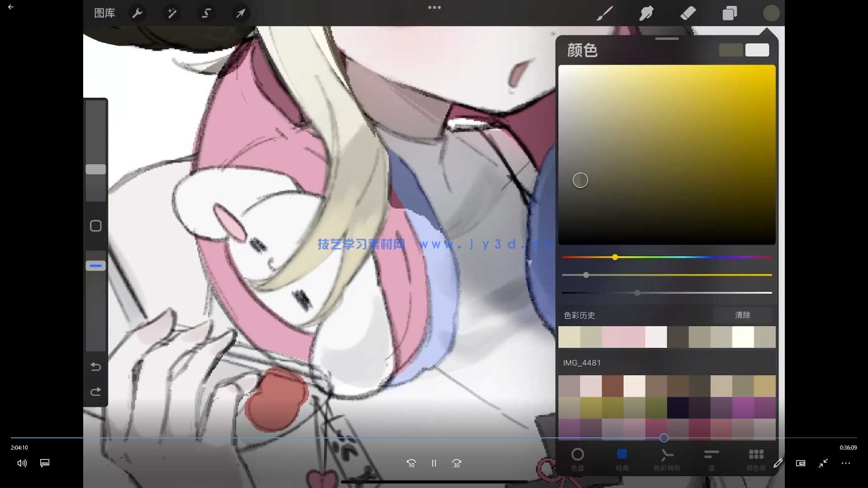Activate the Selection S tool
The width and height of the screenshot is (868, 488).
click(x=206, y=13)
